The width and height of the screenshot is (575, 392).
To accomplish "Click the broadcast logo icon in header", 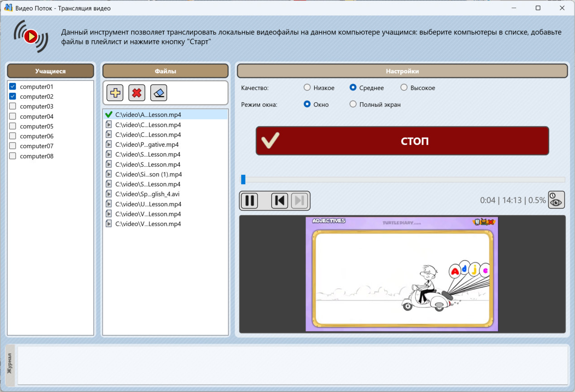I will click(30, 36).
